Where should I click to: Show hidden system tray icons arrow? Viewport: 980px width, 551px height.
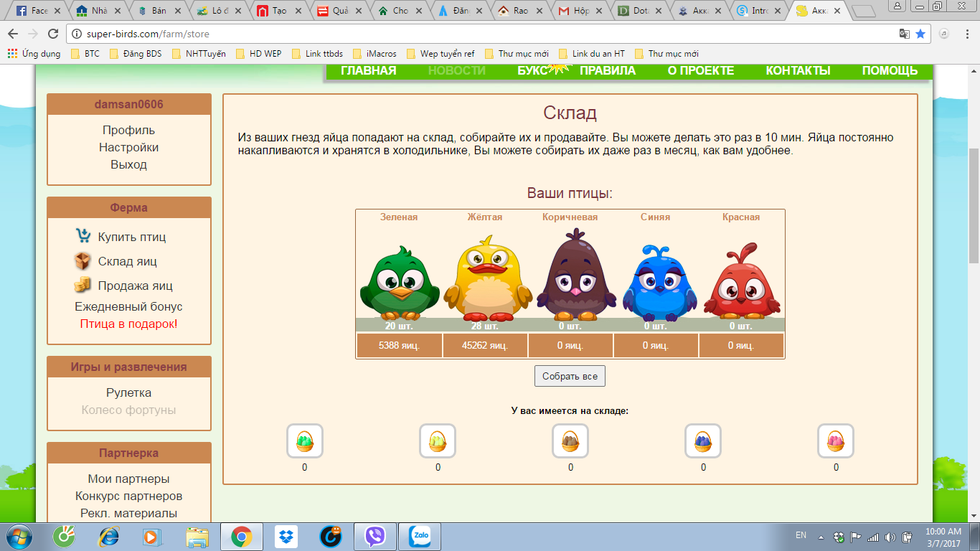coord(821,537)
